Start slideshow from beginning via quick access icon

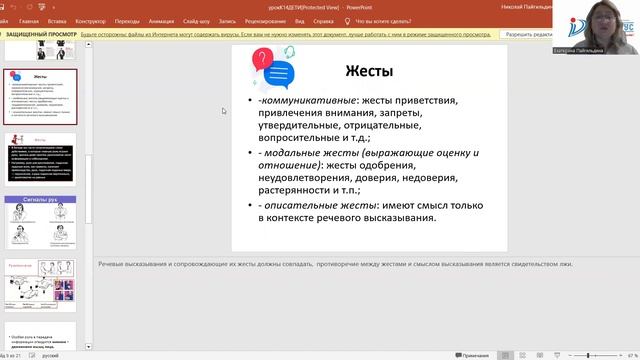coord(42,7)
